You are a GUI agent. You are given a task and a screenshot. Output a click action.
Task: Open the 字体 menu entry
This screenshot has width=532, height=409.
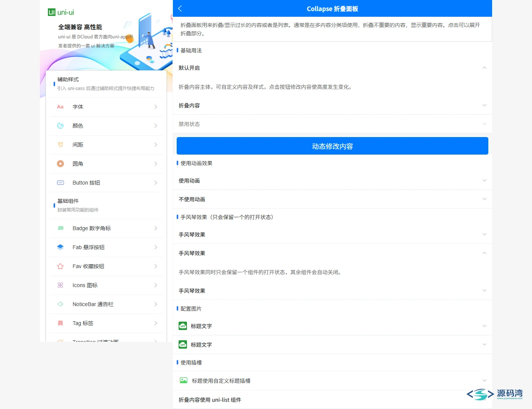click(x=106, y=107)
